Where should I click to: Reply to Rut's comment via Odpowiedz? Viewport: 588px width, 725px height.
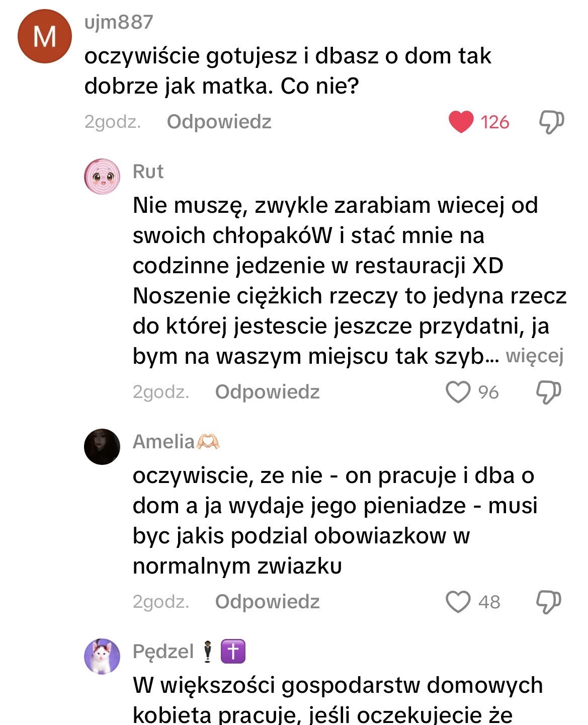[x=267, y=392]
